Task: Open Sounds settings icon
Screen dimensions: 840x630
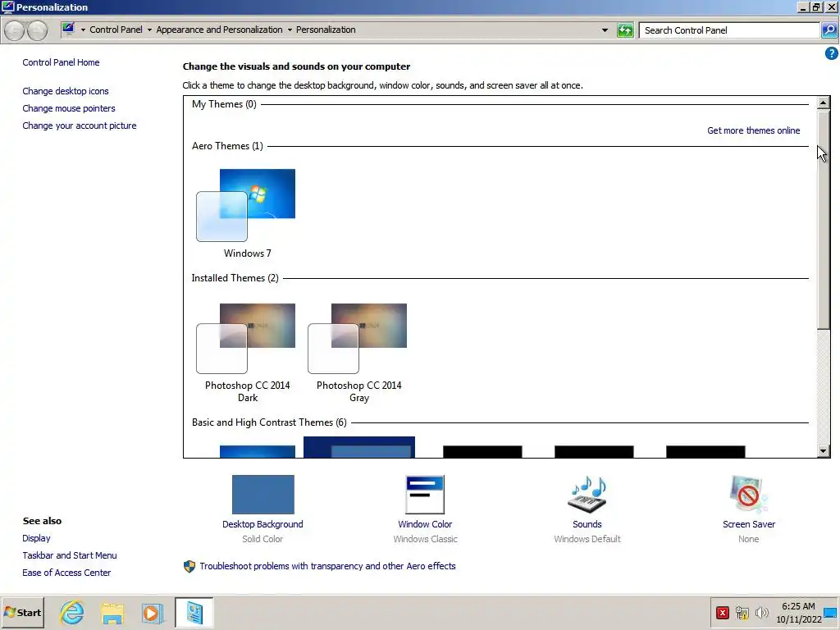Action: tap(587, 495)
